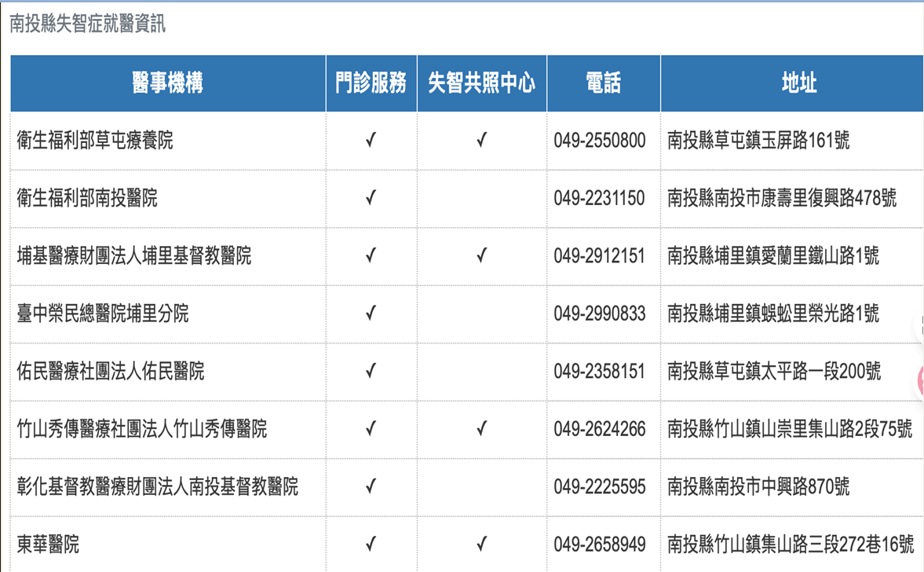Click address 南投縣竹山鎮集山路三段272巷16號
This screenshot has height=572, width=924.
(x=791, y=544)
